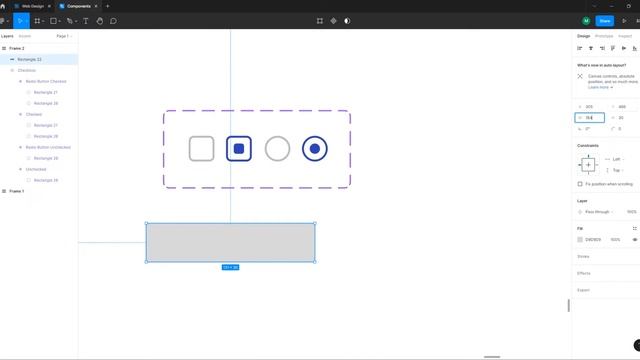The width and height of the screenshot is (640, 360).
Task: Click the fill hex color value
Action: [593, 240]
